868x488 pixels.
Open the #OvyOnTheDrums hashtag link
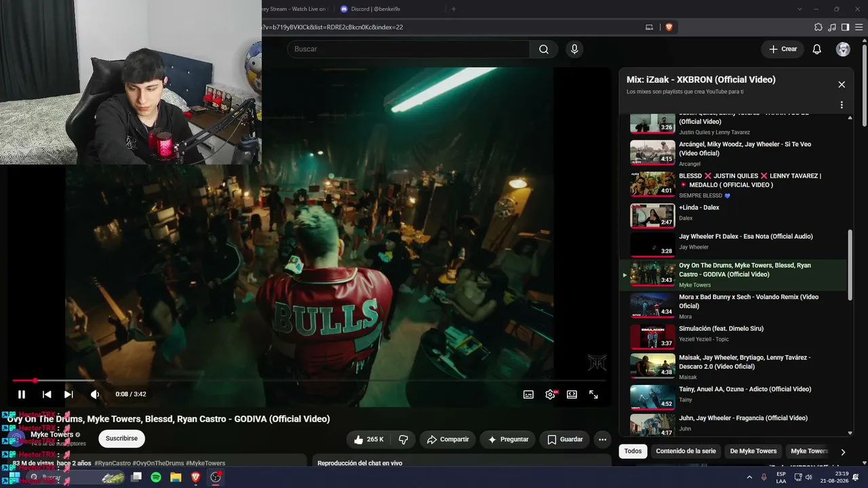click(158, 464)
